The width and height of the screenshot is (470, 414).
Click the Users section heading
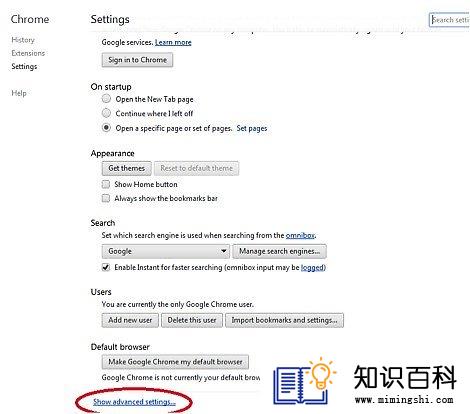pos(101,292)
